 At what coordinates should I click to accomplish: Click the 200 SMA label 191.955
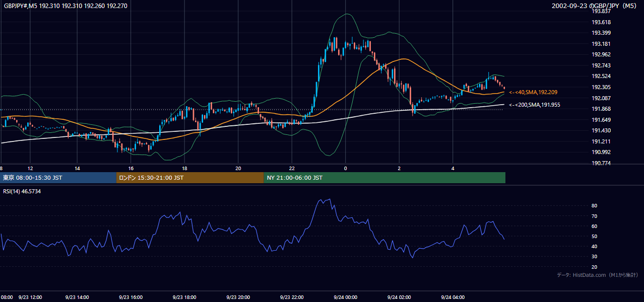tap(534, 105)
